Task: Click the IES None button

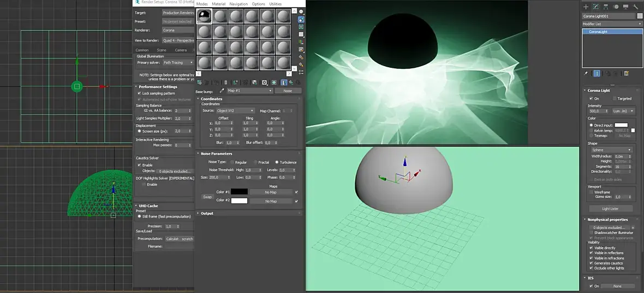Action: [617, 286]
